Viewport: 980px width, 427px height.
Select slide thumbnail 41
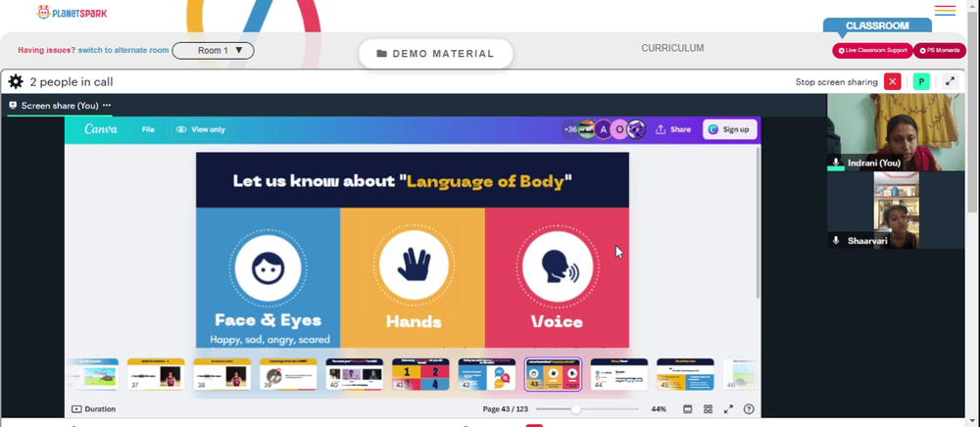tap(420, 374)
